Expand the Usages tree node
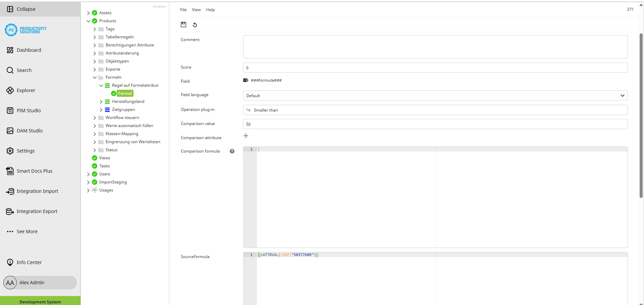 [89, 190]
